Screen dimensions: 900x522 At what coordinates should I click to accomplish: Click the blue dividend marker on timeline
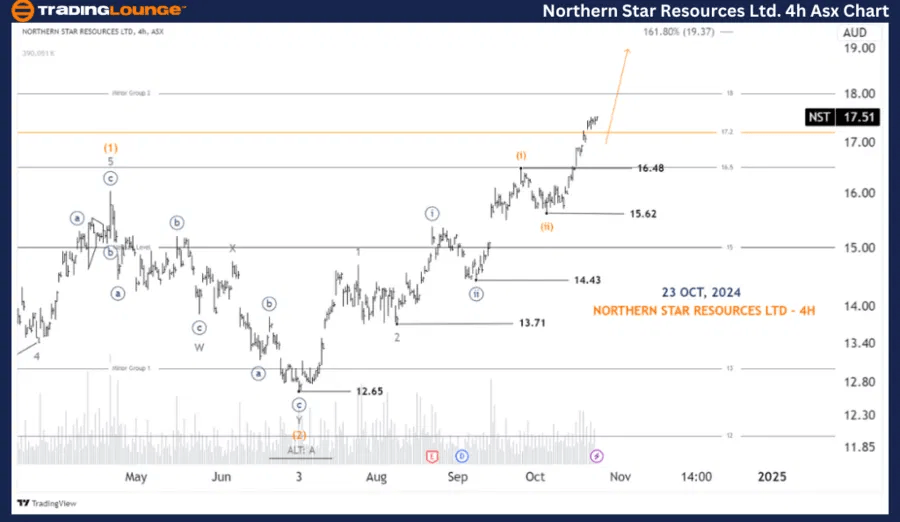point(462,456)
